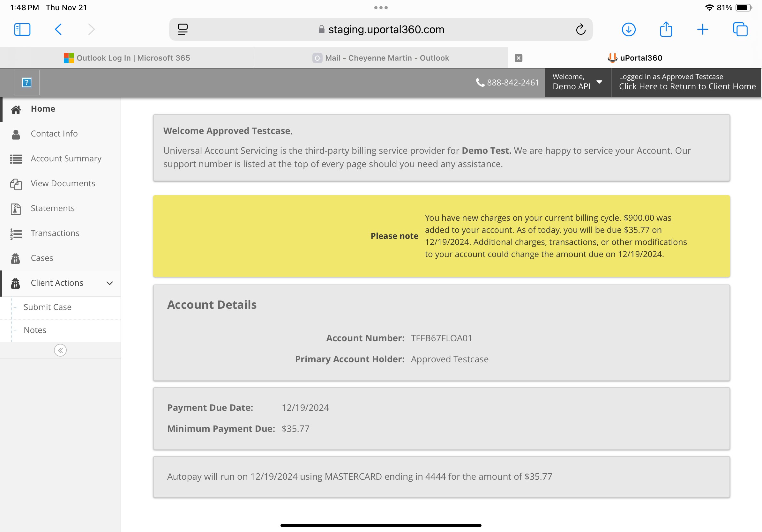Select Submit Case under Client Actions
Screen dimensions: 762x532
coord(48,307)
